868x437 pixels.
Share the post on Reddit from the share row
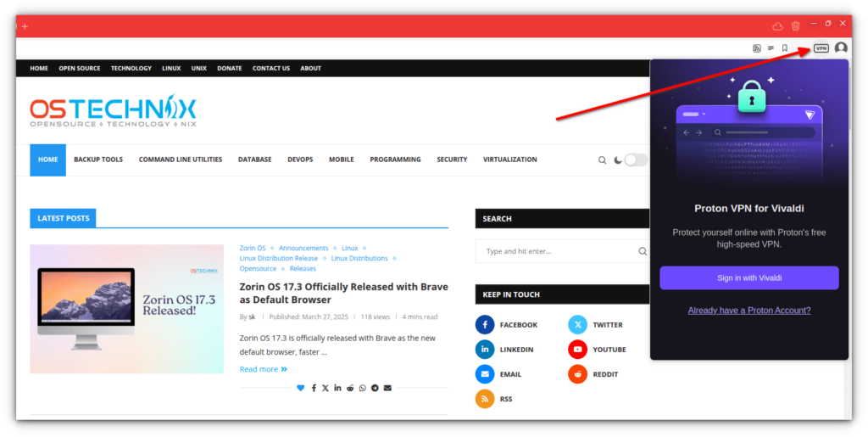(x=350, y=388)
